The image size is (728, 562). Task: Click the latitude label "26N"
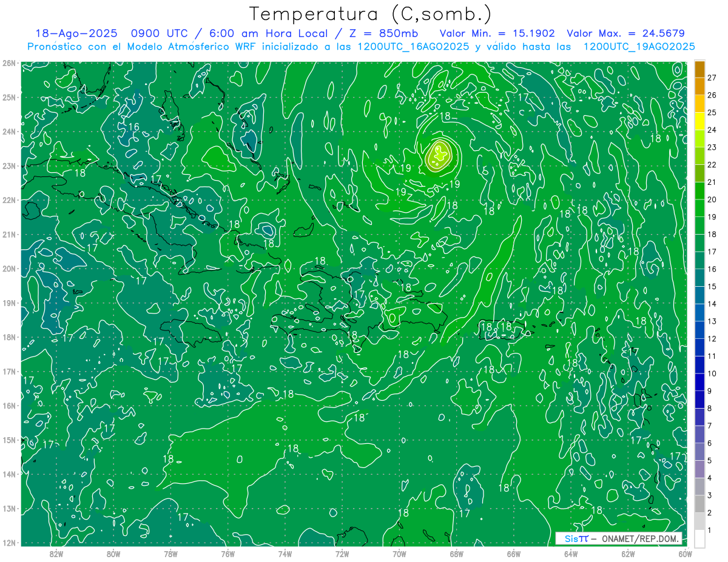click(8, 63)
